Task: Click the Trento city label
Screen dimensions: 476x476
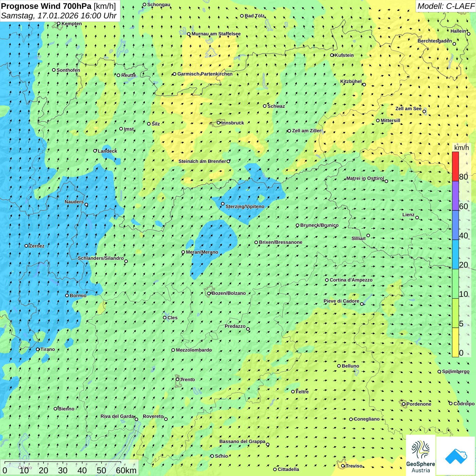Action: pos(188,379)
